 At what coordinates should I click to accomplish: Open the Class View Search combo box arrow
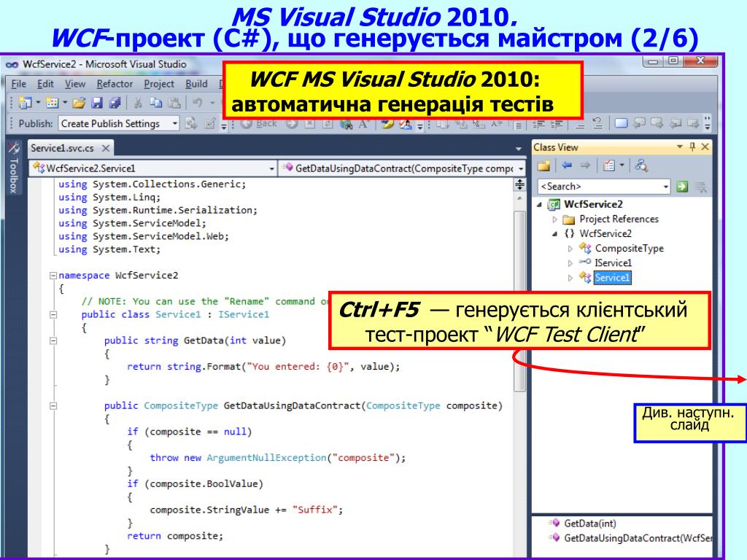pos(666,187)
